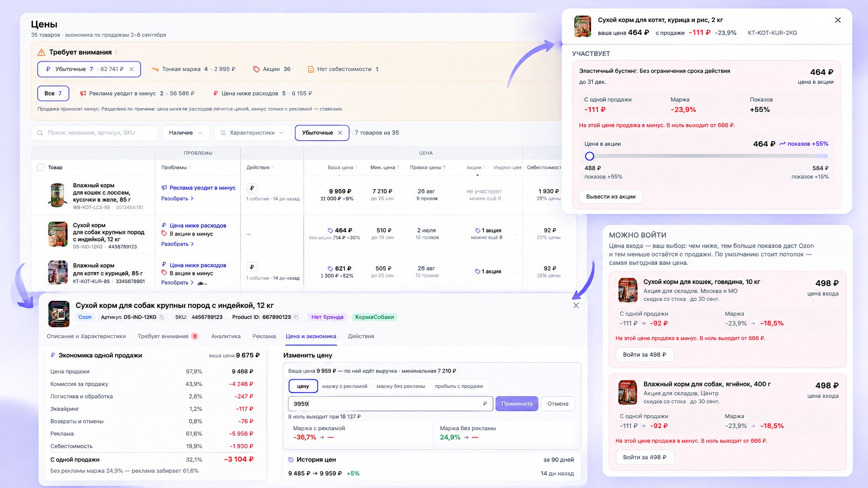Image resolution: width=868 pixels, height=488 pixels.
Task: Copy Product ID 667890123 with copy icon
Action: tap(296, 317)
